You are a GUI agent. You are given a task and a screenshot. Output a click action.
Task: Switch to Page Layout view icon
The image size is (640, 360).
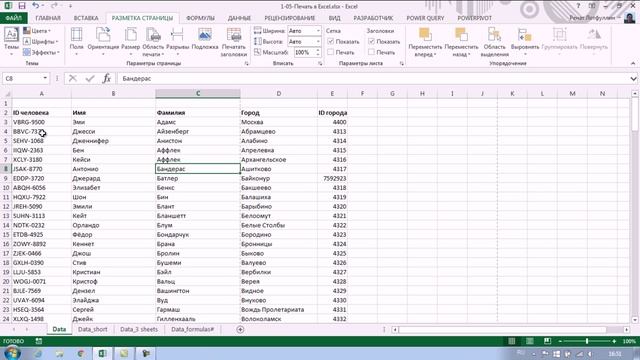(x=529, y=341)
